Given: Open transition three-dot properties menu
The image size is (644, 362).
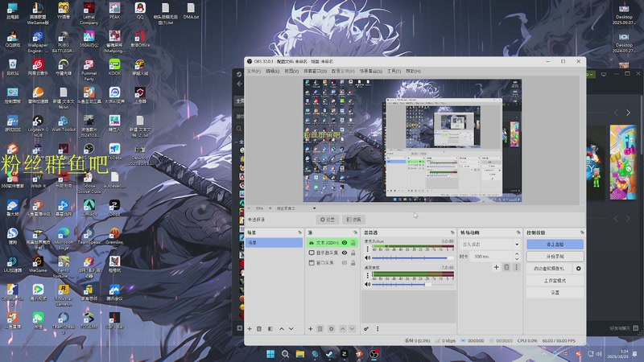Looking at the screenshot, I should (x=516, y=267).
